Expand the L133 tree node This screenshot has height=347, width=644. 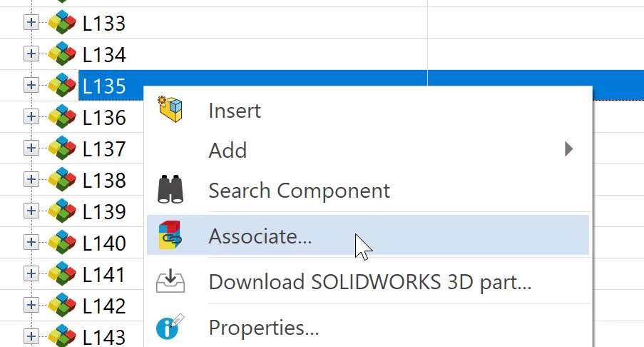31,23
